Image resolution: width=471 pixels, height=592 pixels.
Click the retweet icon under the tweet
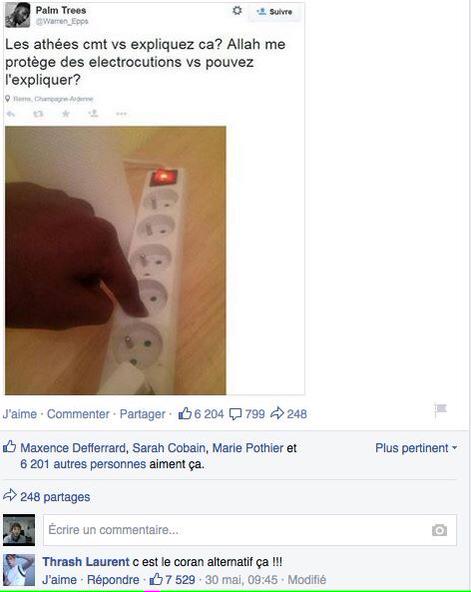tap(38, 114)
